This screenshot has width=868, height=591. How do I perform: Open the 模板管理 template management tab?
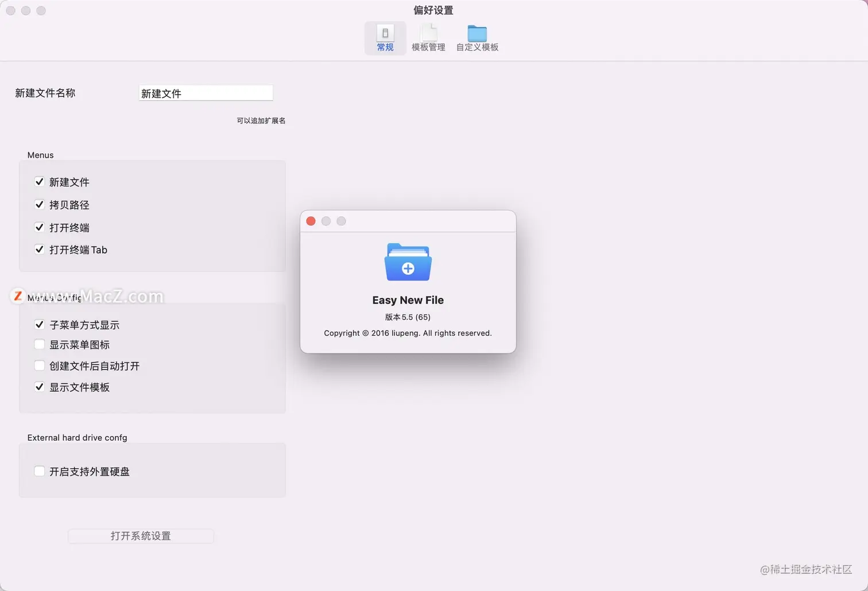coord(428,38)
